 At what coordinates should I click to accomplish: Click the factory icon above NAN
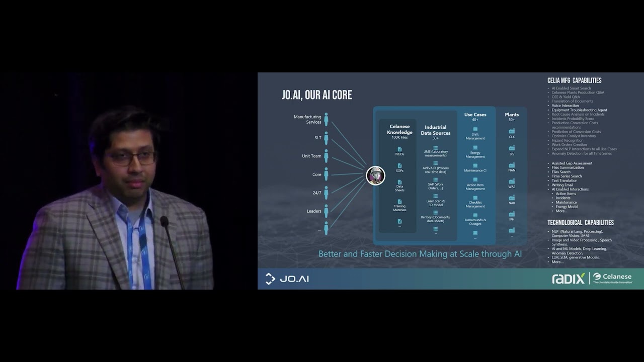coord(512,164)
